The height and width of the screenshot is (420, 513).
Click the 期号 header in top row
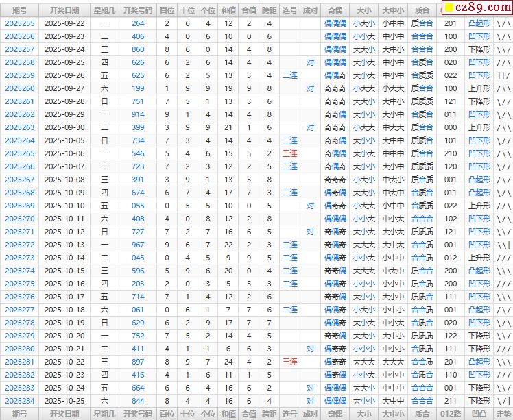click(x=20, y=10)
